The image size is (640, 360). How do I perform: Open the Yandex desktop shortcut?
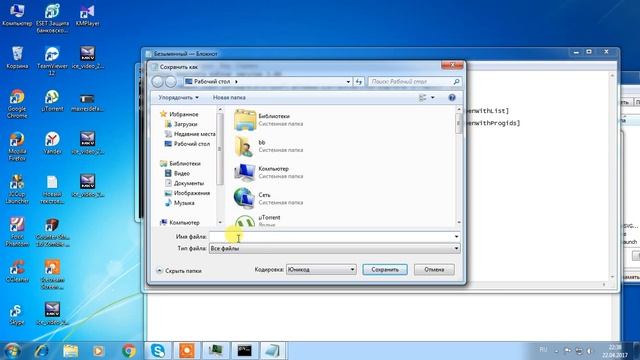pos(52,143)
